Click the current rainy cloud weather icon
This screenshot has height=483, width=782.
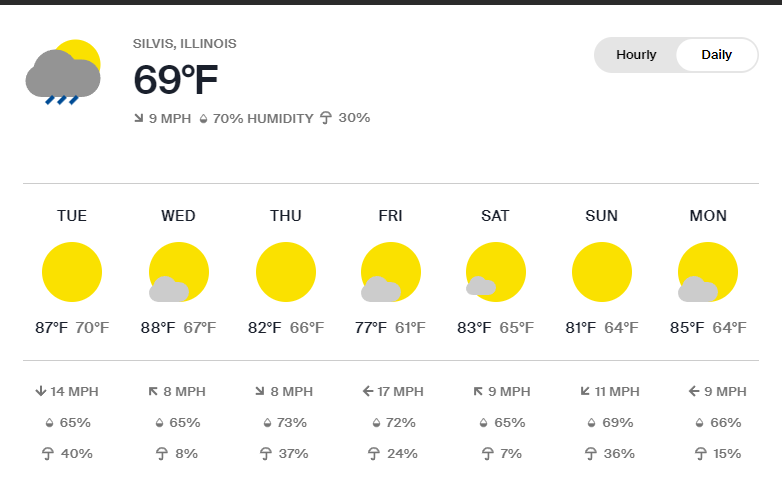[64, 73]
